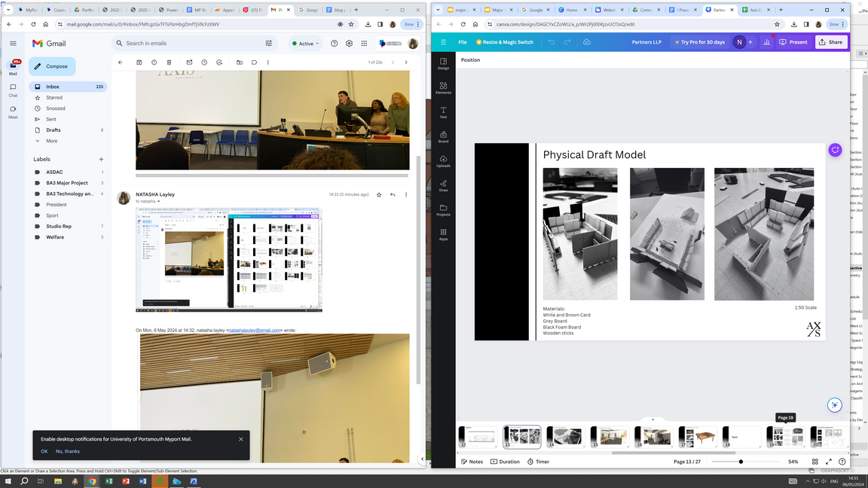Expand recipient details next to 'to natasha'
The width and height of the screenshot is (868, 488).
158,202
